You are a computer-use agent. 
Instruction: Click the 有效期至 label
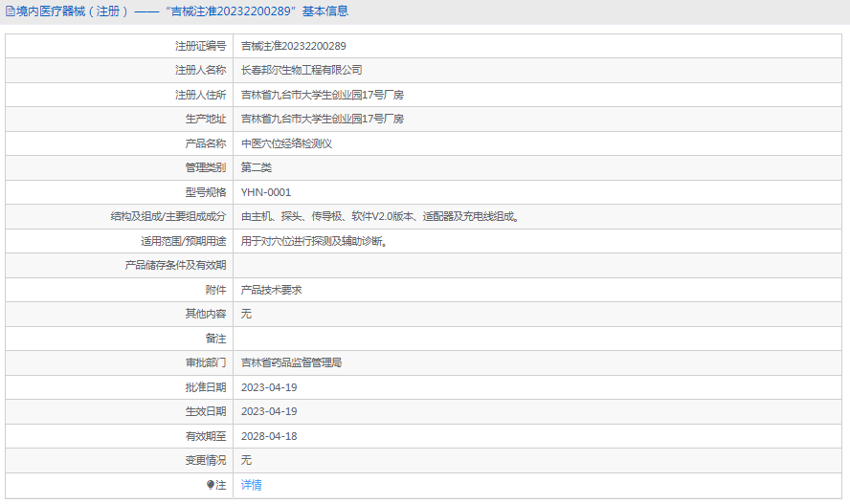[x=206, y=436]
